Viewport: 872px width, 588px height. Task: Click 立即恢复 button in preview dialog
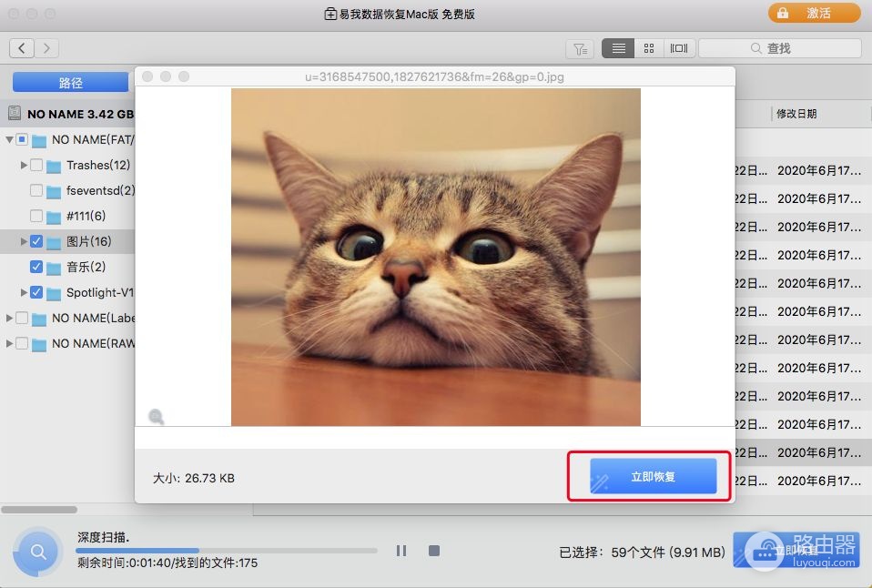coord(653,476)
